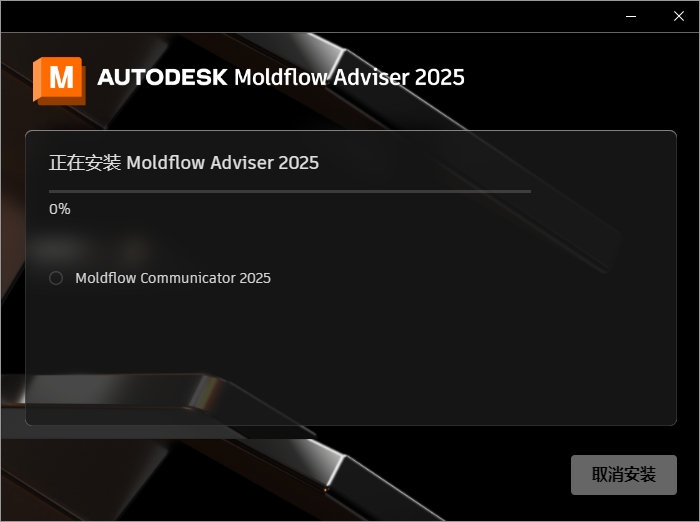Click the installation progress bar
The height and width of the screenshot is (522, 700).
coord(290,191)
